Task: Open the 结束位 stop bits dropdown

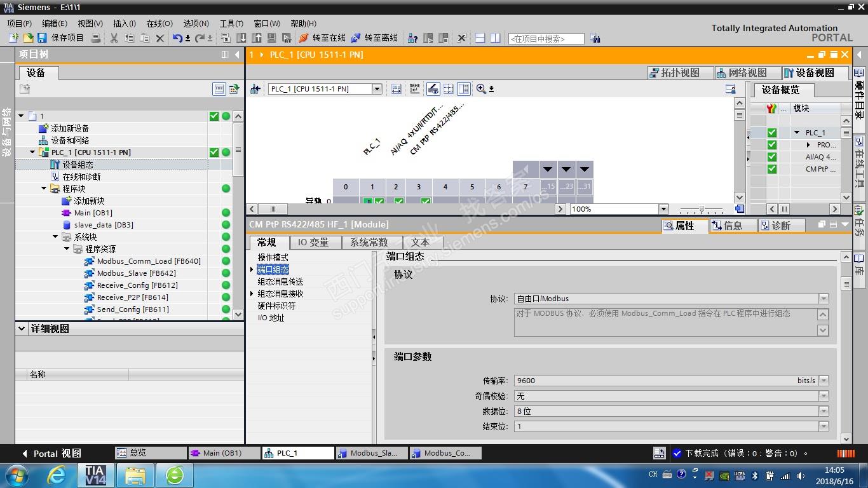Action: pos(824,426)
